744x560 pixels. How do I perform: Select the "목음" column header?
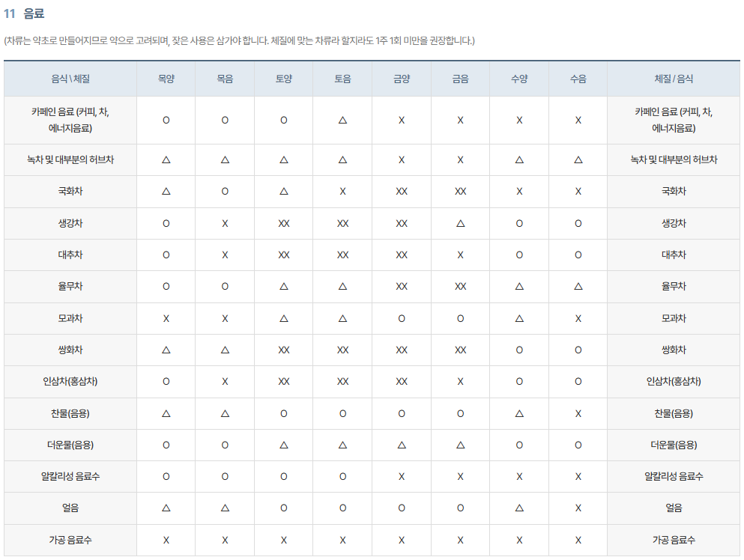pyautogui.click(x=225, y=79)
